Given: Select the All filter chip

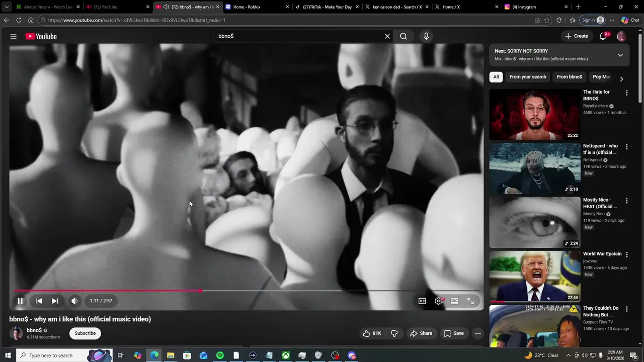Looking at the screenshot, I should (x=496, y=77).
